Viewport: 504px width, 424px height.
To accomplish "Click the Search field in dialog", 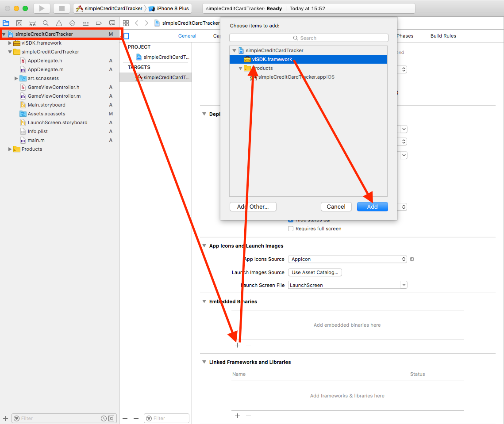I will [x=308, y=38].
